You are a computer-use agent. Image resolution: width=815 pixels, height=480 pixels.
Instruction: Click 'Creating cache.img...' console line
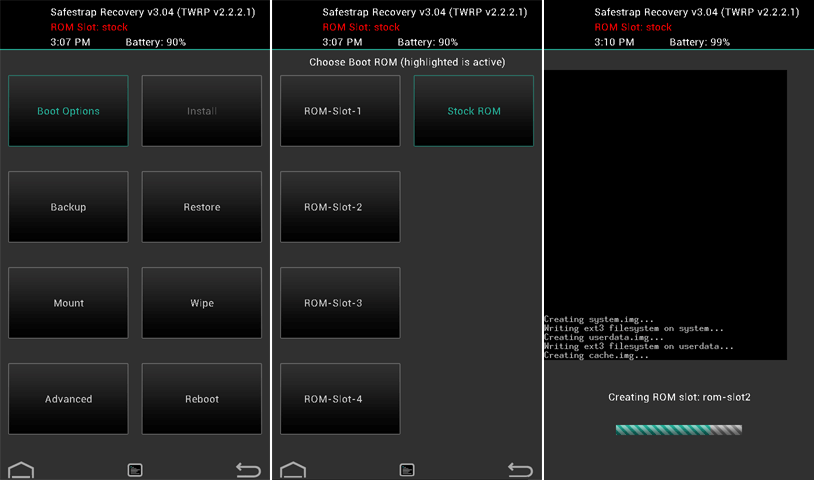pos(596,356)
